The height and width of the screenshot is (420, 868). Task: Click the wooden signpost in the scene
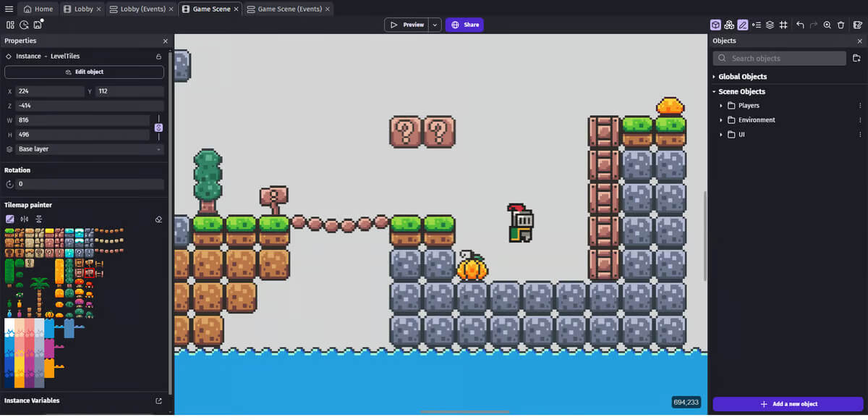pos(274,200)
